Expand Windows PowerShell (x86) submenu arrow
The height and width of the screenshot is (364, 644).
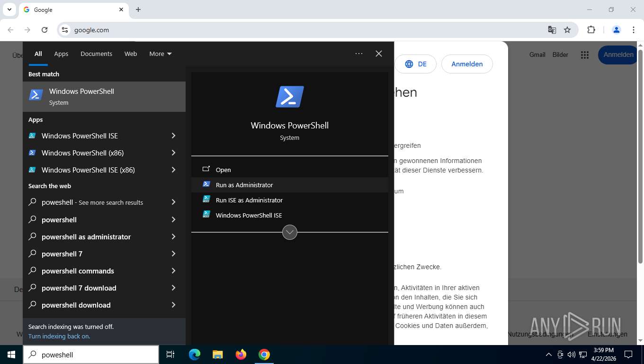tap(173, 153)
